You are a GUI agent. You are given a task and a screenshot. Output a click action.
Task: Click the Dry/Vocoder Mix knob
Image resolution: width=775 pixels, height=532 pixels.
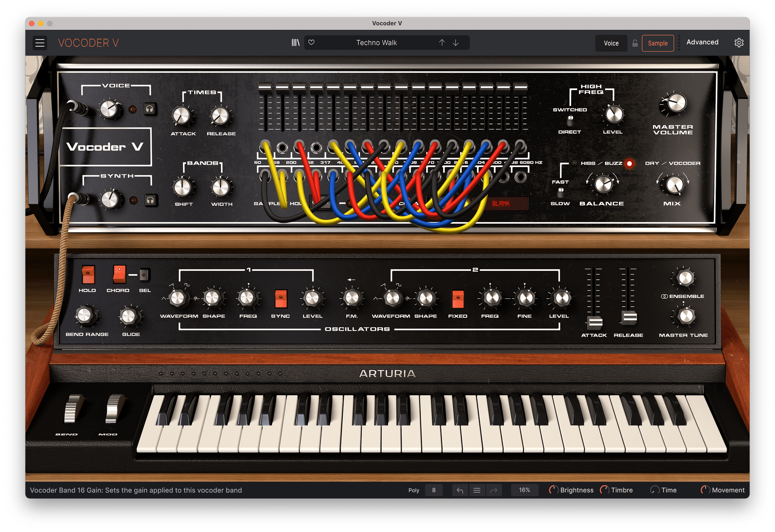[674, 185]
